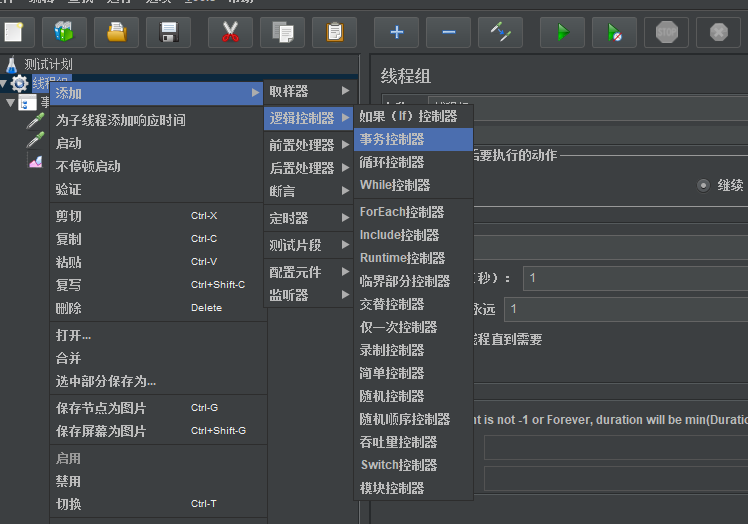
Task: Select the pink graph listener icon in tree
Action: tap(36, 161)
